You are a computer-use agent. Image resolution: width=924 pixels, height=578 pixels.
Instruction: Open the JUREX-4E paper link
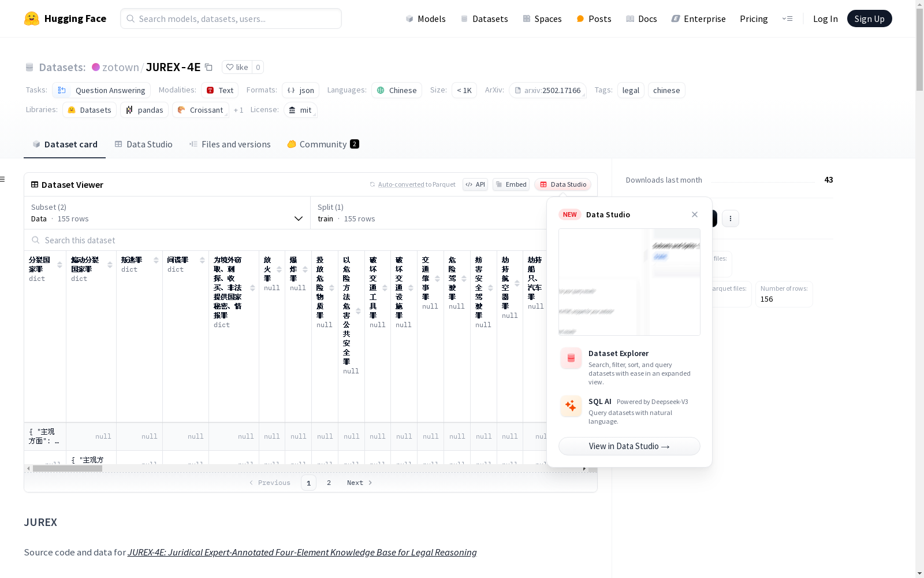(x=302, y=553)
